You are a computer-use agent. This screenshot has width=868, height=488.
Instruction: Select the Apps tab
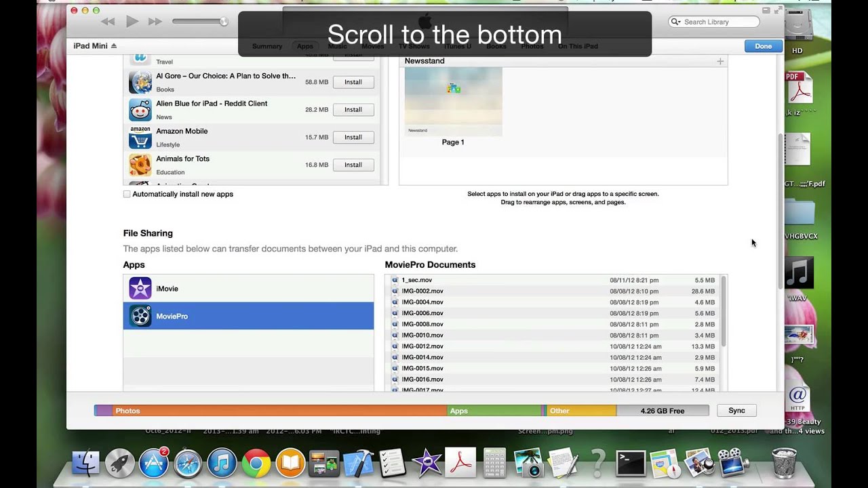(x=305, y=46)
